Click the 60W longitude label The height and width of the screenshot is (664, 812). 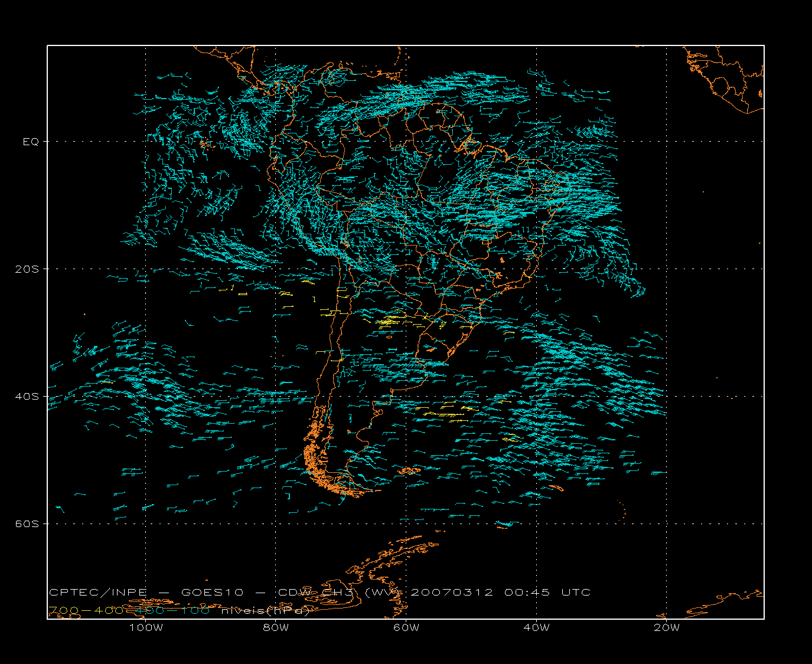(x=406, y=627)
